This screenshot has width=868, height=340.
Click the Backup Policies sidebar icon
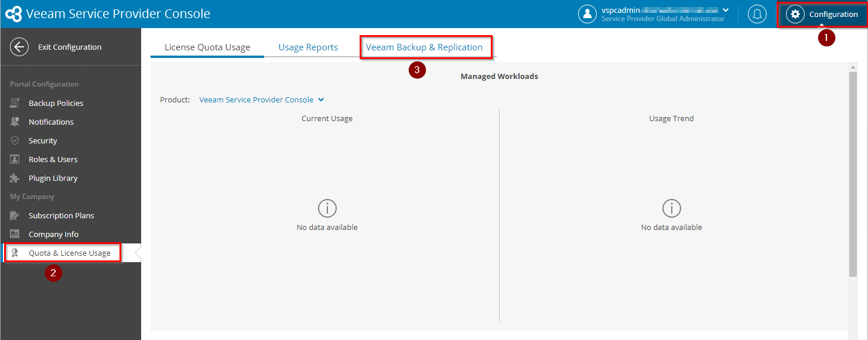coord(15,103)
